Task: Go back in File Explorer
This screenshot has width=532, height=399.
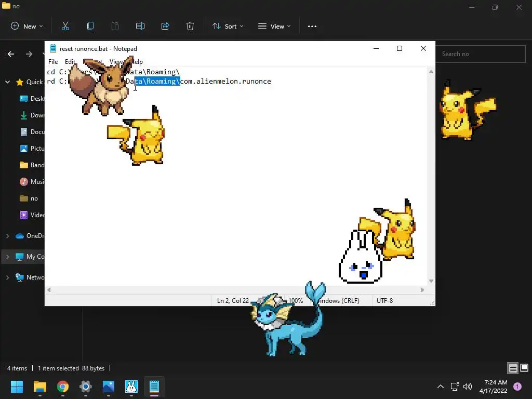Action: (11, 54)
